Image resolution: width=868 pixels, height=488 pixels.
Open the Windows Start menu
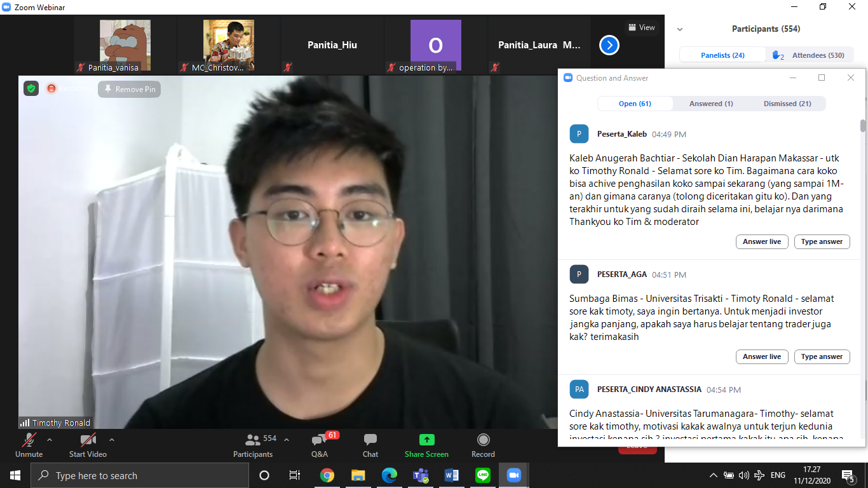pos(15,475)
